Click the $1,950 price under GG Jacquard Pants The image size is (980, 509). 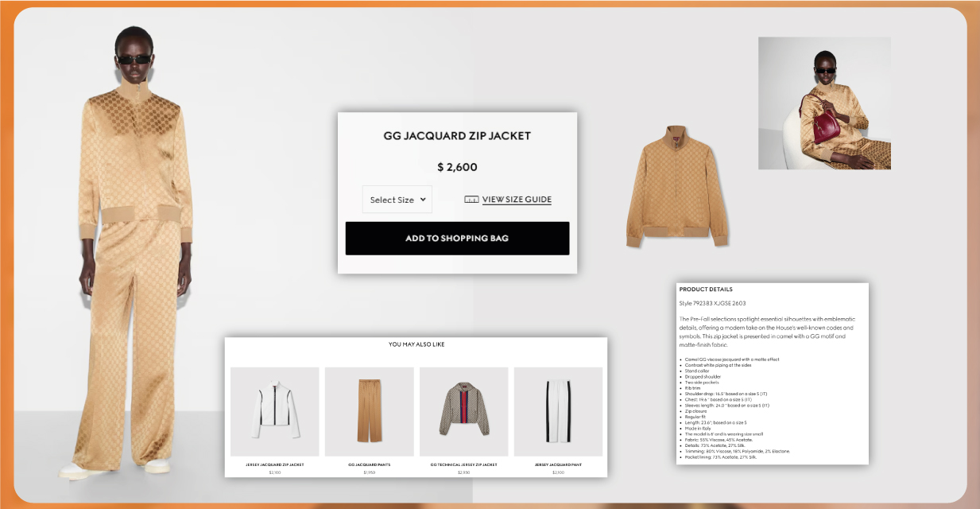(370, 472)
